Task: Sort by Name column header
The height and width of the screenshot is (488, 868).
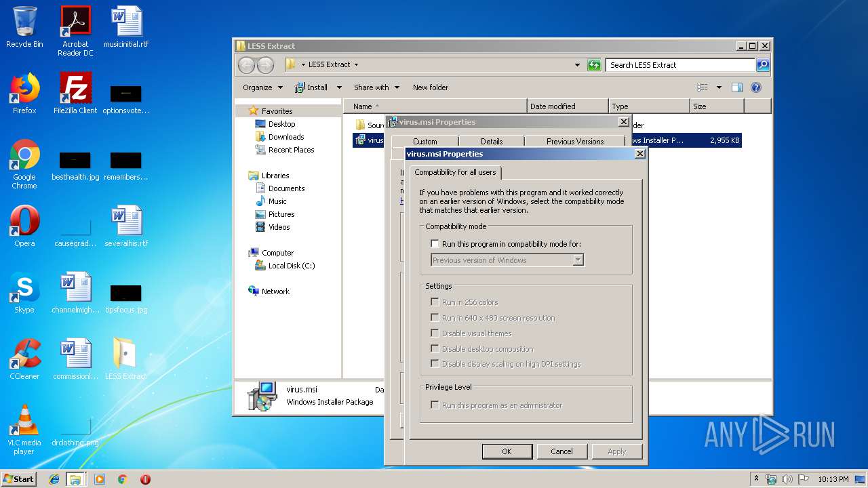Action: tap(435, 106)
